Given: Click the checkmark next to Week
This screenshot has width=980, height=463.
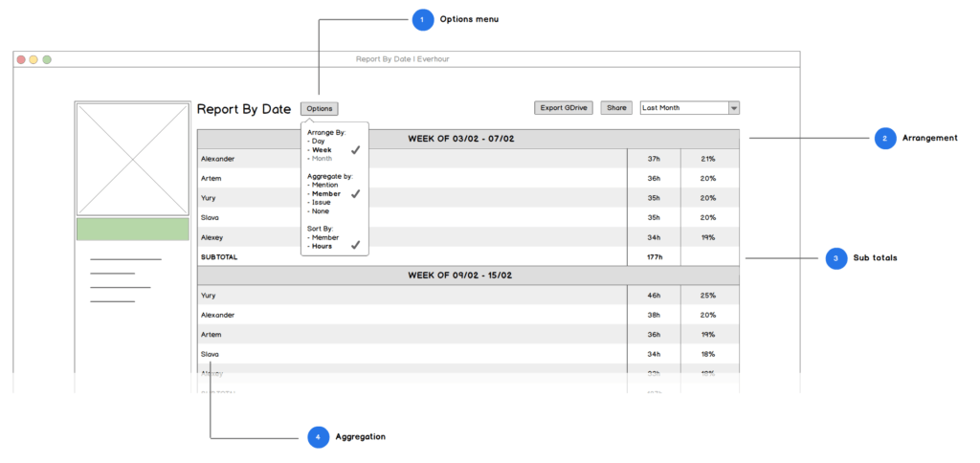Looking at the screenshot, I should (x=355, y=150).
